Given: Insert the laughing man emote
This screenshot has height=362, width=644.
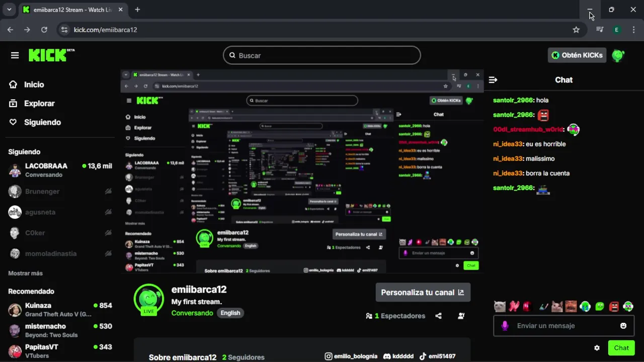Looking at the screenshot, I should pos(571,306).
